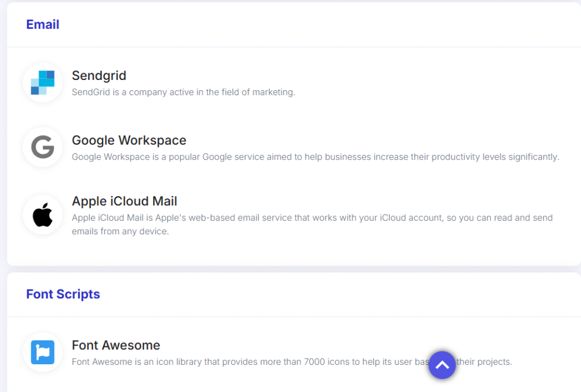Click the Email category heading
Image resolution: width=581 pixels, height=392 pixels.
click(43, 24)
